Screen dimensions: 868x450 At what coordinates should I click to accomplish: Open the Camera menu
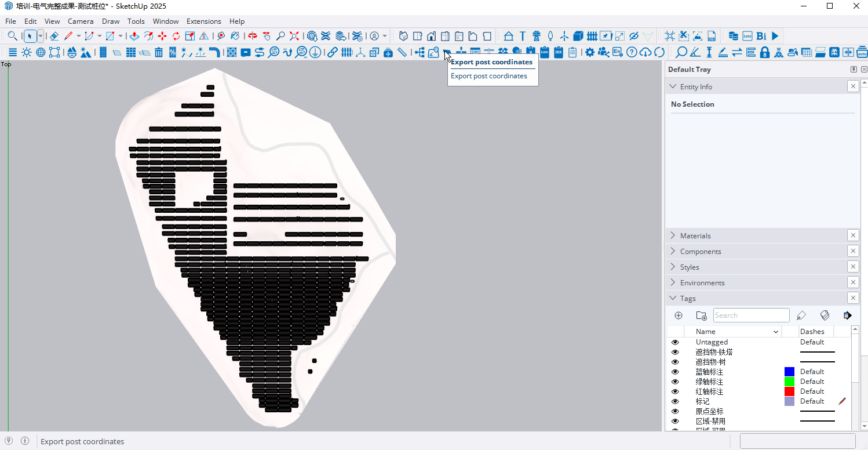tap(81, 21)
